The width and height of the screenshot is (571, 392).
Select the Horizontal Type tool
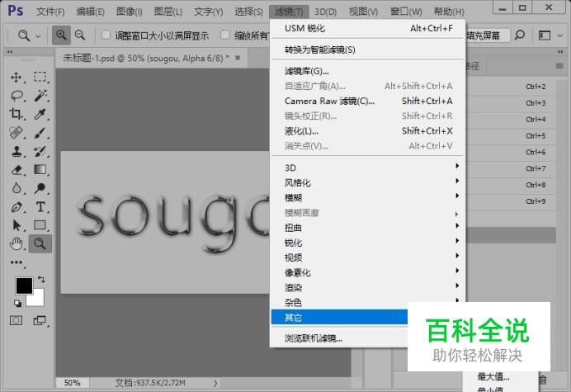(40, 206)
